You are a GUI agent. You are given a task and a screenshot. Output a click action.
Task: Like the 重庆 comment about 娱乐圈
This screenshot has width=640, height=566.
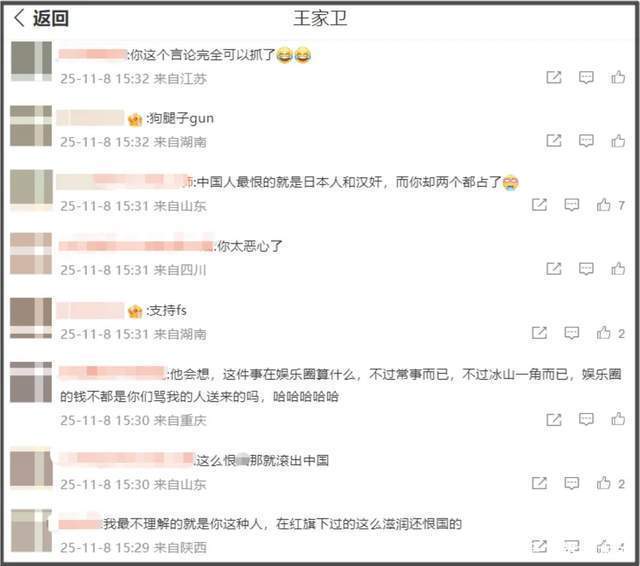tap(618, 419)
